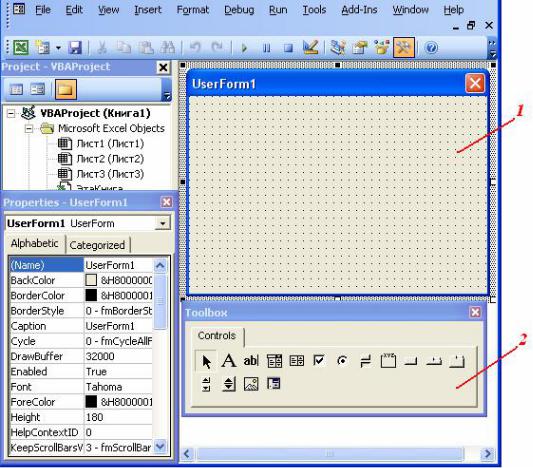Screen dimensions: 533x468
Task: Run Sub/UserForm with the play icon
Action: tap(244, 48)
